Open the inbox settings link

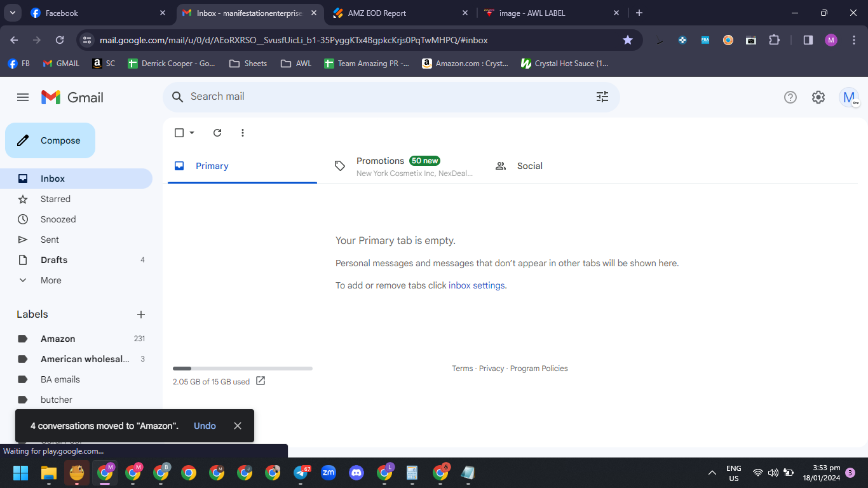477,285
